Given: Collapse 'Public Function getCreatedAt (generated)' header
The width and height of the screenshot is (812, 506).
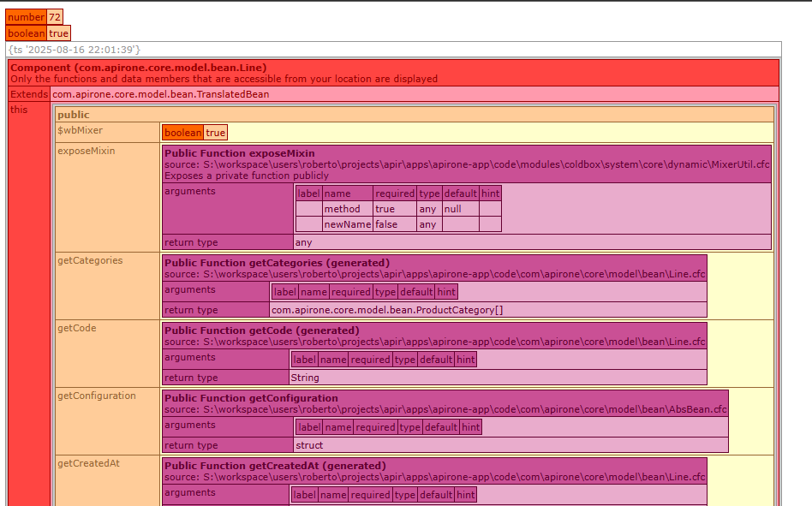Looking at the screenshot, I should tap(274, 466).
